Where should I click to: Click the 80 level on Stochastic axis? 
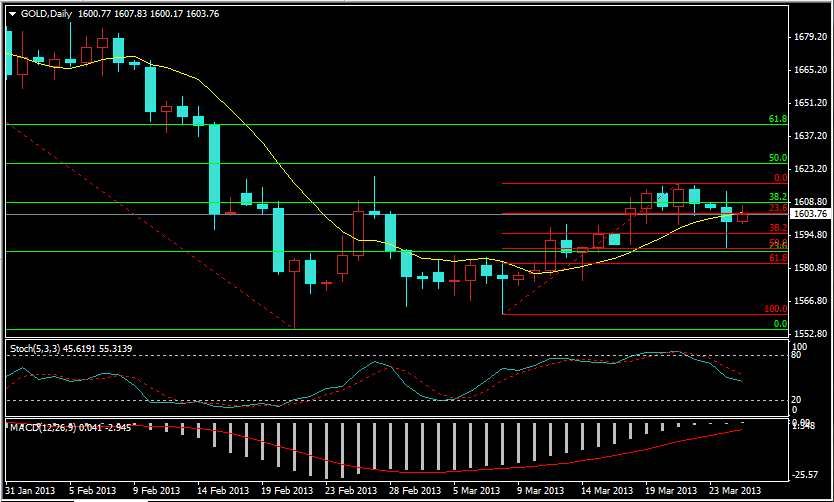(x=797, y=355)
